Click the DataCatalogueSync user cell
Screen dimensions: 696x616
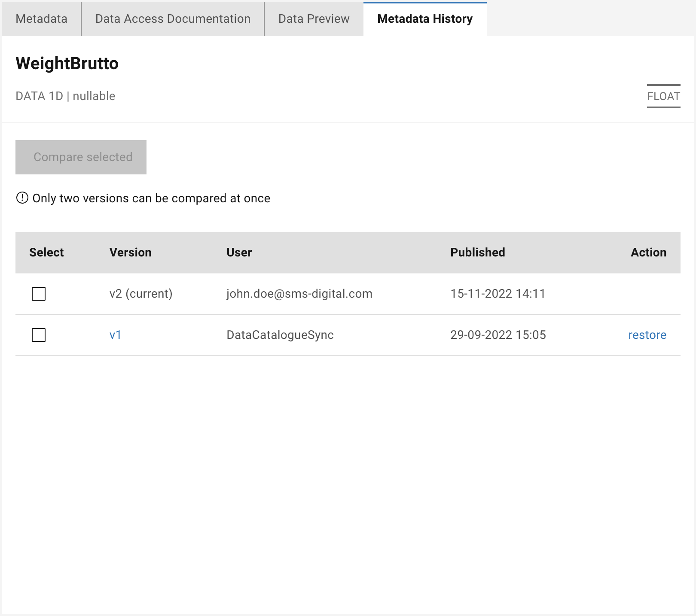point(280,335)
